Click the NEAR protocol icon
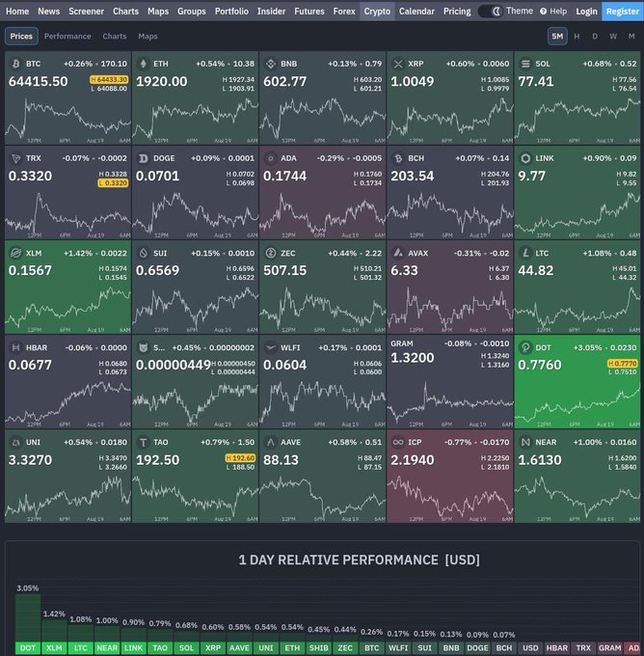The image size is (644, 656). tap(525, 442)
